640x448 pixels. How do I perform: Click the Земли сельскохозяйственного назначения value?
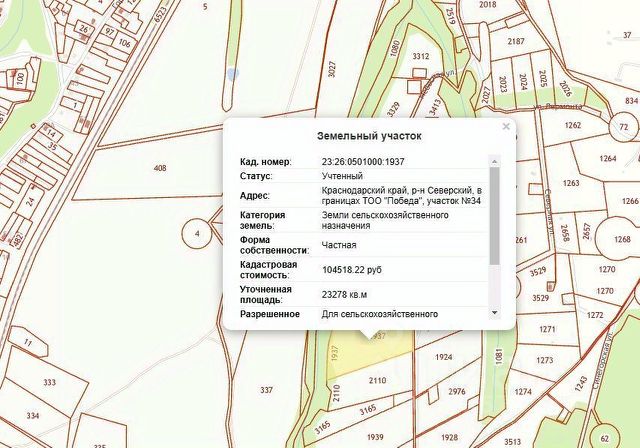(385, 220)
